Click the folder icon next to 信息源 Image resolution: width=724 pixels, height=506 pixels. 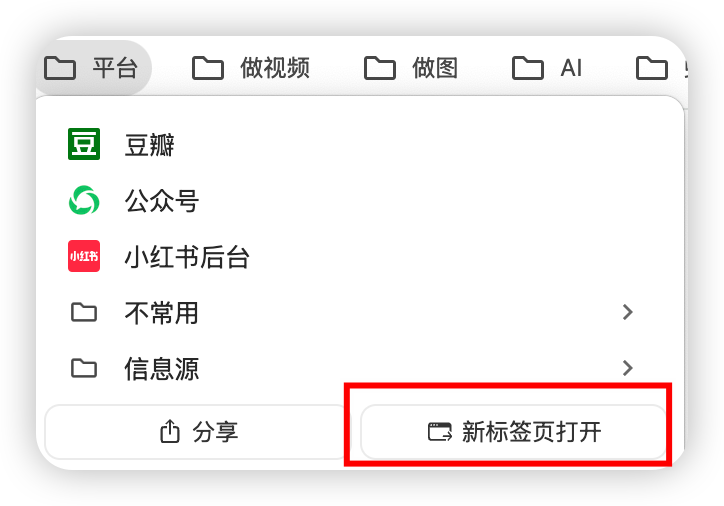pos(84,368)
